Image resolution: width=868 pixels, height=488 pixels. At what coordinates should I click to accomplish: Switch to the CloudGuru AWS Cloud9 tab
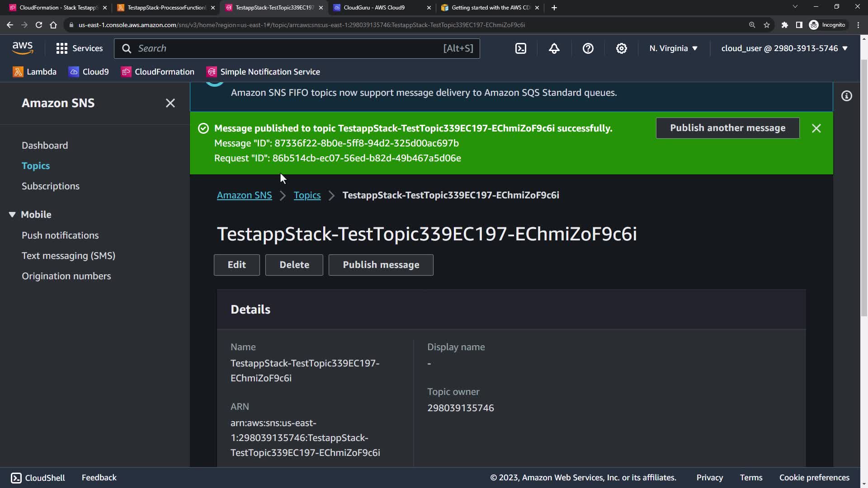tap(374, 8)
